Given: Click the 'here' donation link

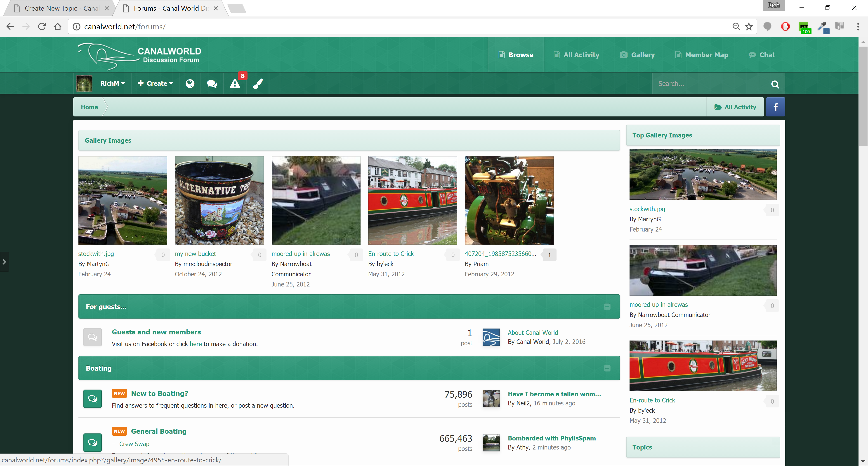Looking at the screenshot, I should click(196, 344).
